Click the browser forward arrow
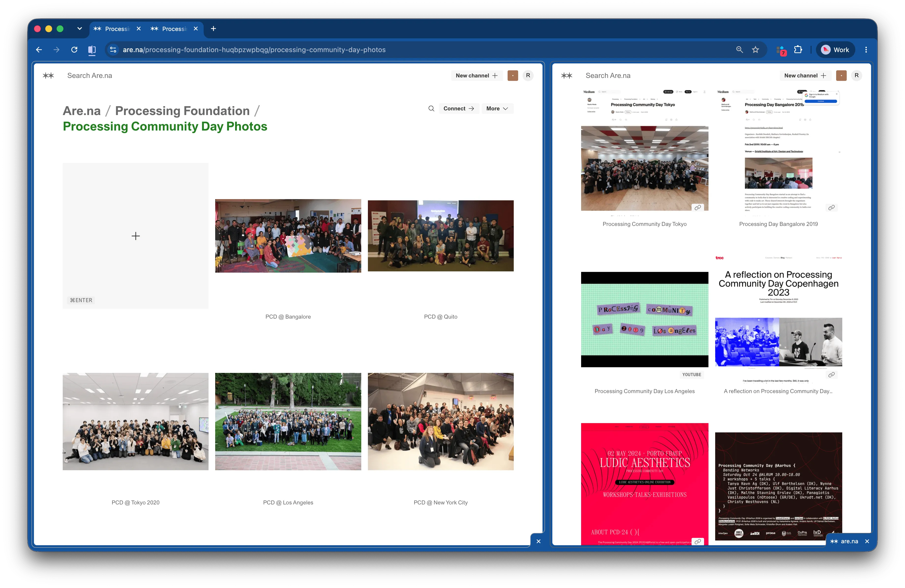Screen dimensions: 905x588 pyautogui.click(x=56, y=50)
